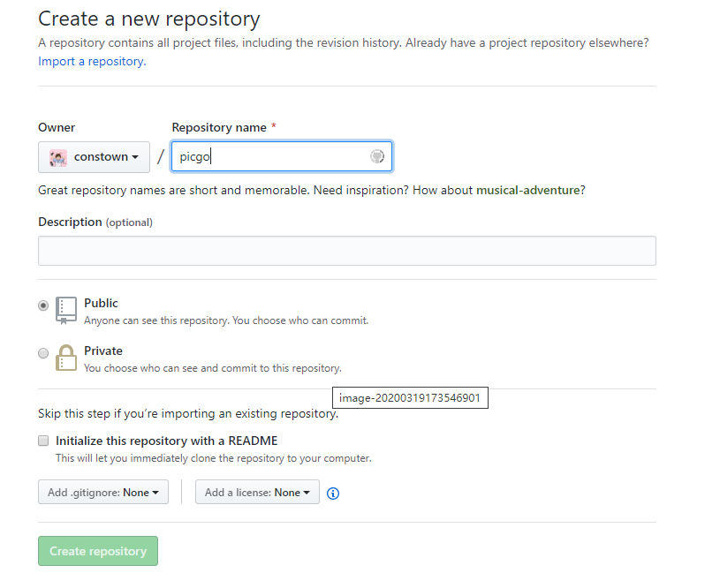Click the image-20200319173546901 tooltip label
Image resolution: width=720 pixels, height=588 pixels.
(x=410, y=398)
